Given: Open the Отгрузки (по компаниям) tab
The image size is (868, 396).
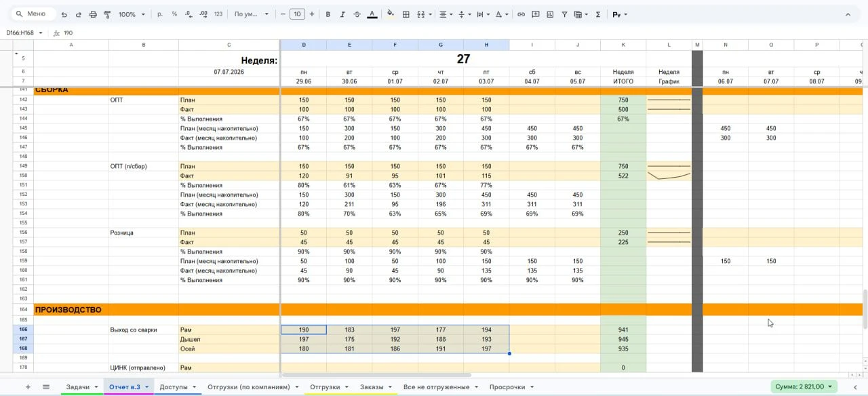Looking at the screenshot, I should (254, 387).
